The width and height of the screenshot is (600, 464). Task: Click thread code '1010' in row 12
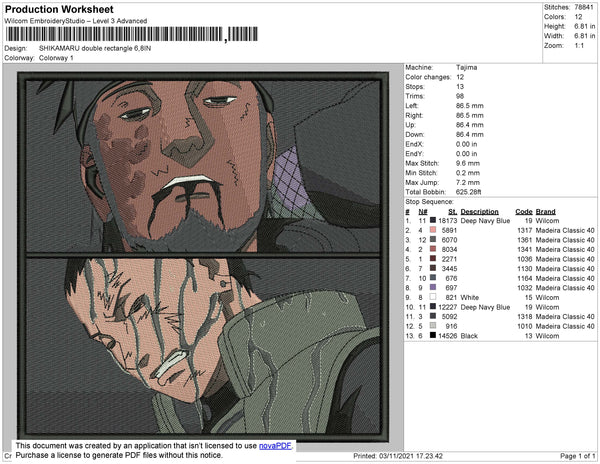524,326
